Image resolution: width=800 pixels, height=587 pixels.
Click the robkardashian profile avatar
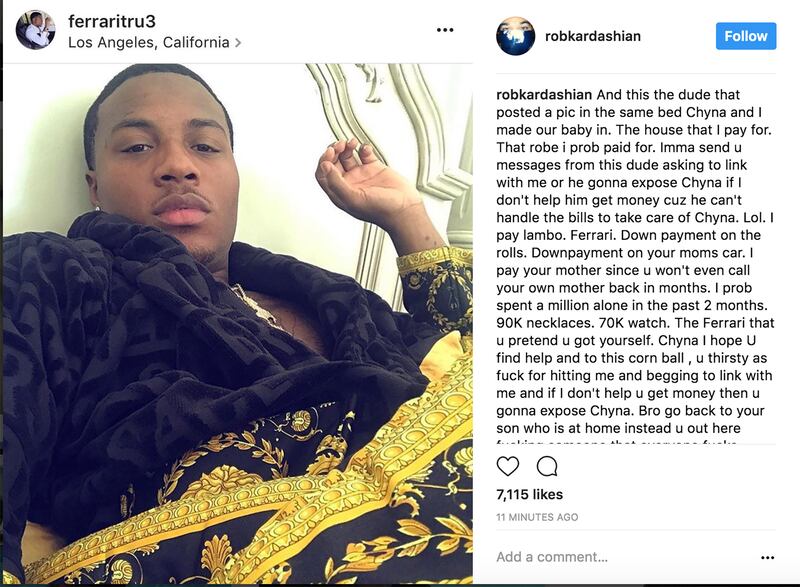click(515, 36)
